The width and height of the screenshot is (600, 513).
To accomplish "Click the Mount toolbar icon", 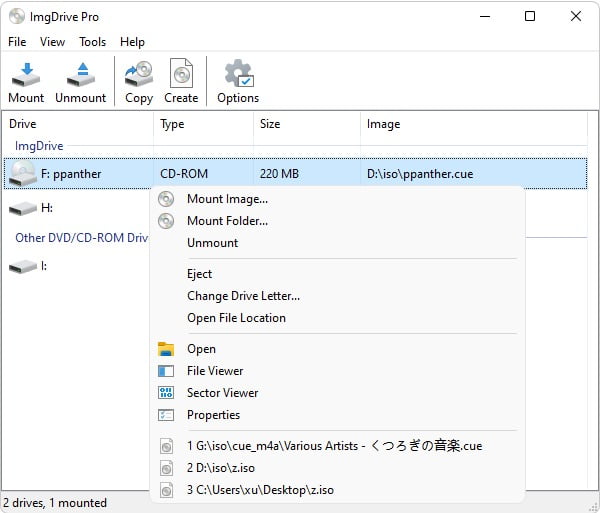I will [x=26, y=75].
